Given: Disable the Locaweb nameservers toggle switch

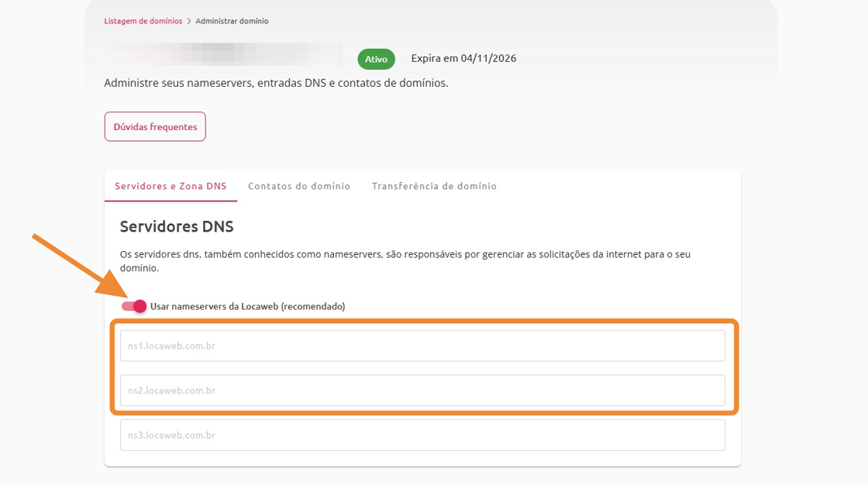Looking at the screenshot, I should point(133,307).
